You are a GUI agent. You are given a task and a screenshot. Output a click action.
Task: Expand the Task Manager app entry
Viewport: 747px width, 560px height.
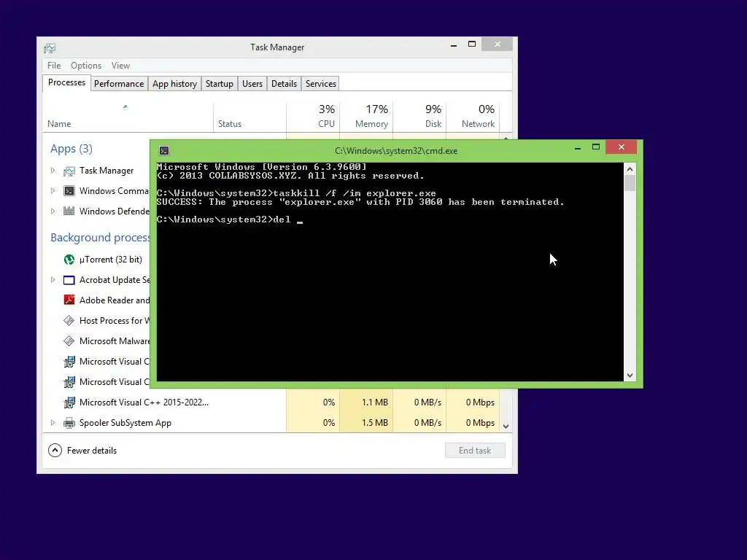[53, 171]
